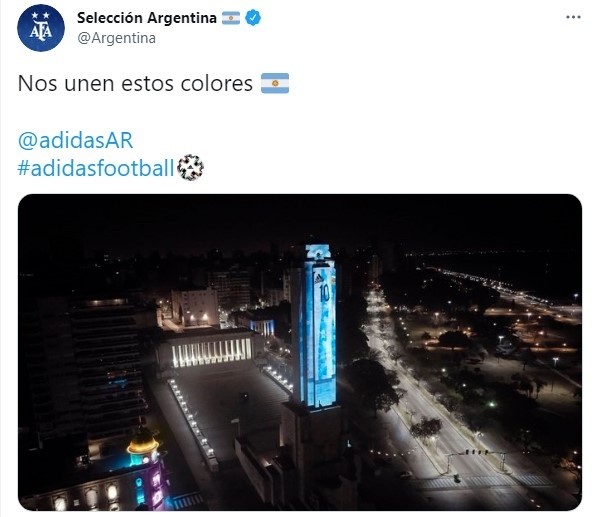The image size is (598, 517).
Task: Click the blue verified badge
Action: click(253, 18)
